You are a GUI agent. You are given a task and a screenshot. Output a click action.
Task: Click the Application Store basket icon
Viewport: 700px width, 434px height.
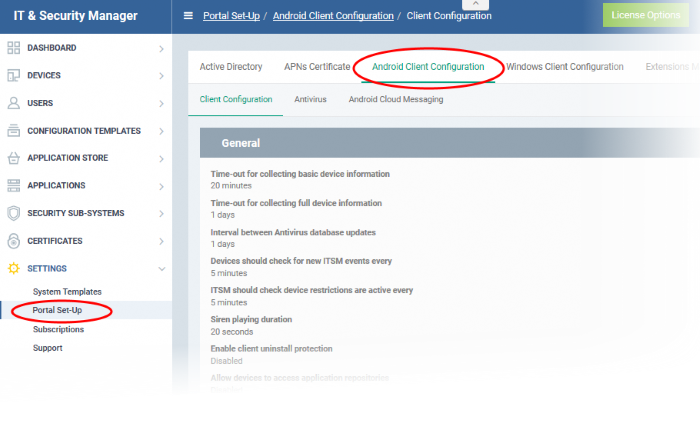pyautogui.click(x=14, y=158)
